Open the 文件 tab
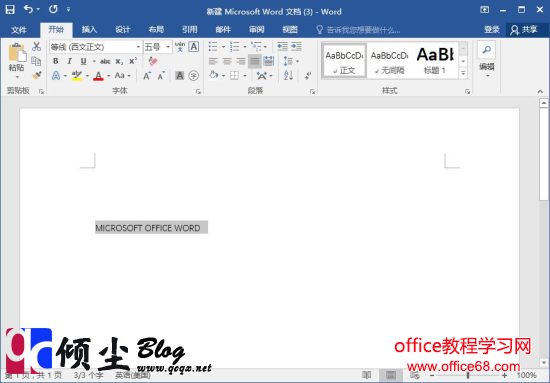This screenshot has height=383, width=550. pyautogui.click(x=19, y=30)
